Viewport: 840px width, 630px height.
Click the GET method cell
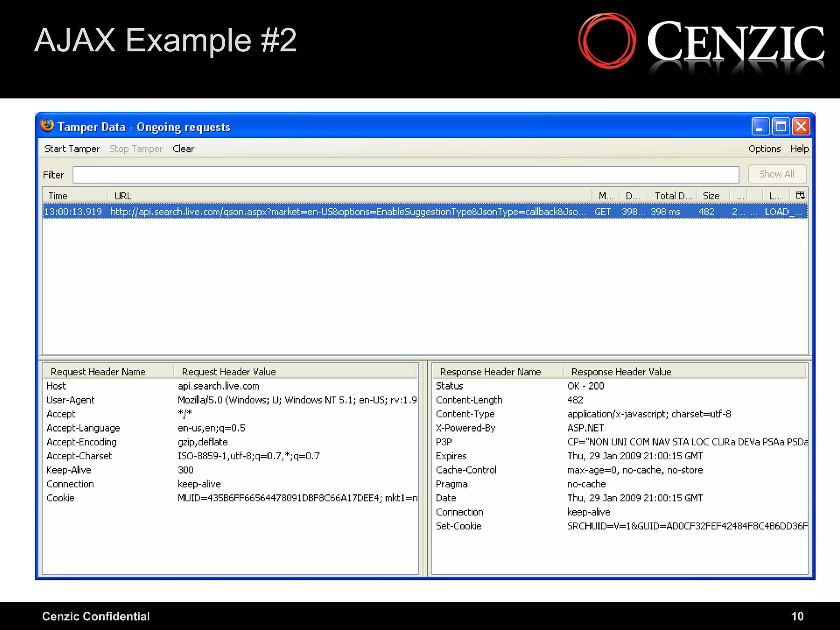coord(603,212)
